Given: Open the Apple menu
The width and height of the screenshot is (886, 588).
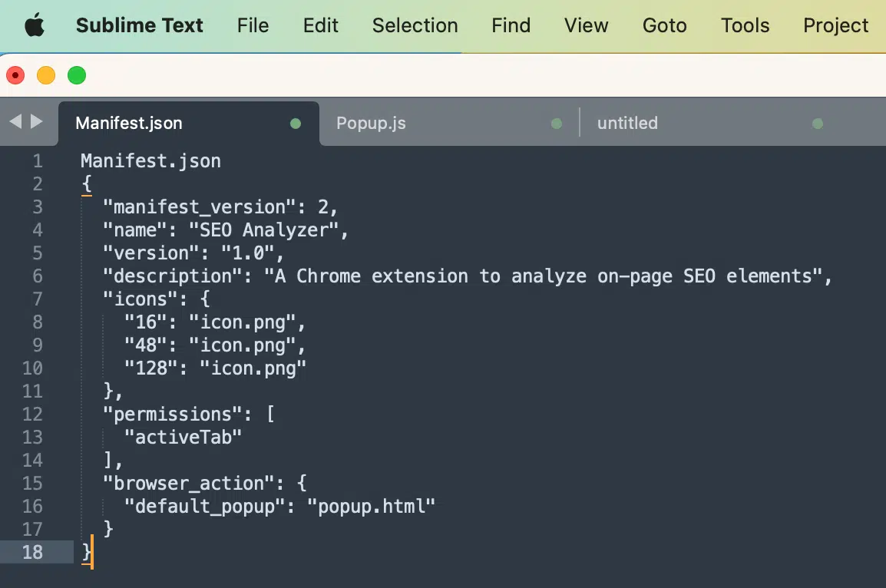Looking at the screenshot, I should (x=35, y=25).
